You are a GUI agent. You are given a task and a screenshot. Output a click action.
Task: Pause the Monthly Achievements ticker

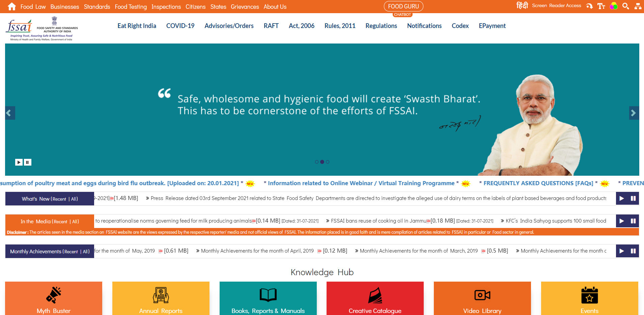pyautogui.click(x=633, y=251)
